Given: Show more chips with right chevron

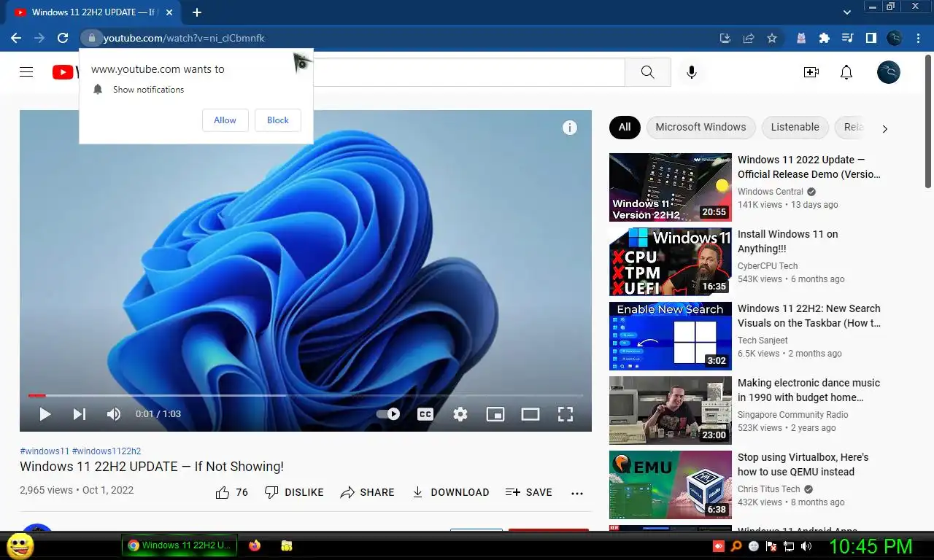Looking at the screenshot, I should click(x=884, y=128).
